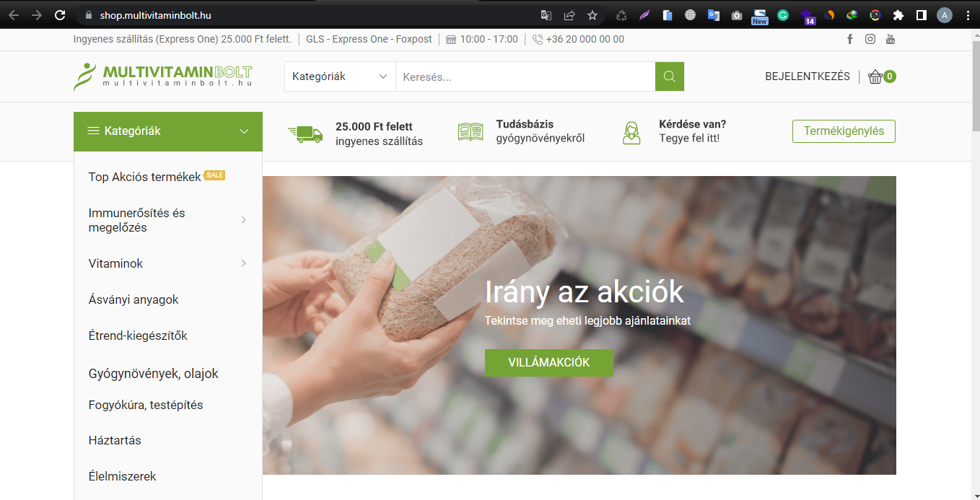Open the gray globe extension
The image size is (980, 500).
(x=690, y=14)
